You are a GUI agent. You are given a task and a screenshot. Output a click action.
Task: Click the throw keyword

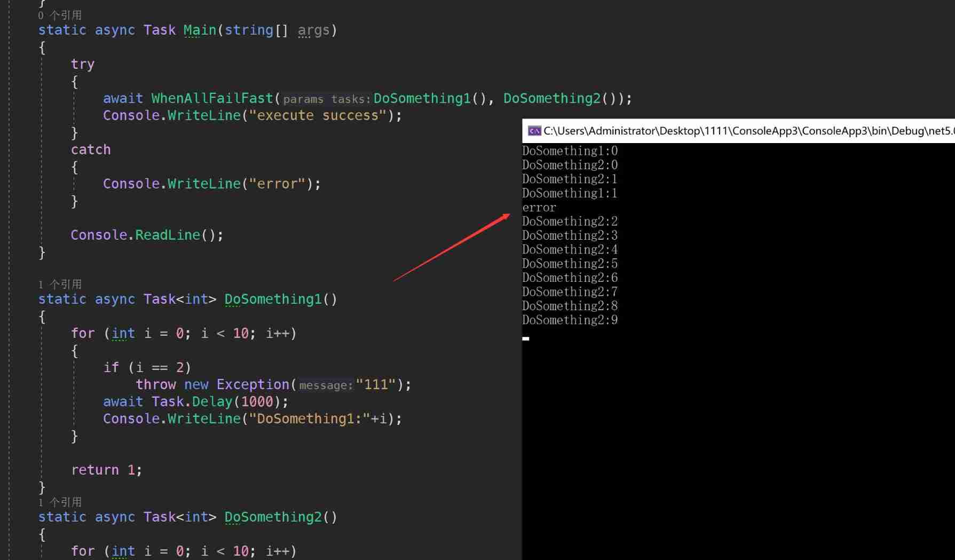click(155, 385)
